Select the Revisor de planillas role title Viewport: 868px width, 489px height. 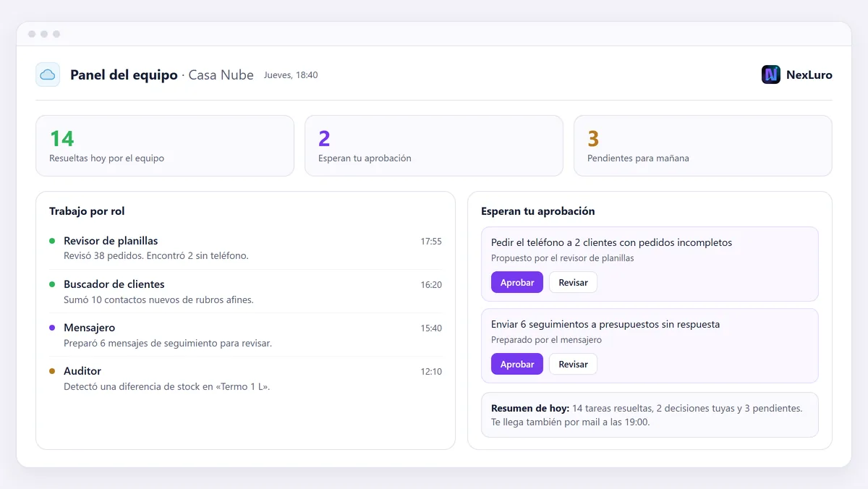[111, 241]
